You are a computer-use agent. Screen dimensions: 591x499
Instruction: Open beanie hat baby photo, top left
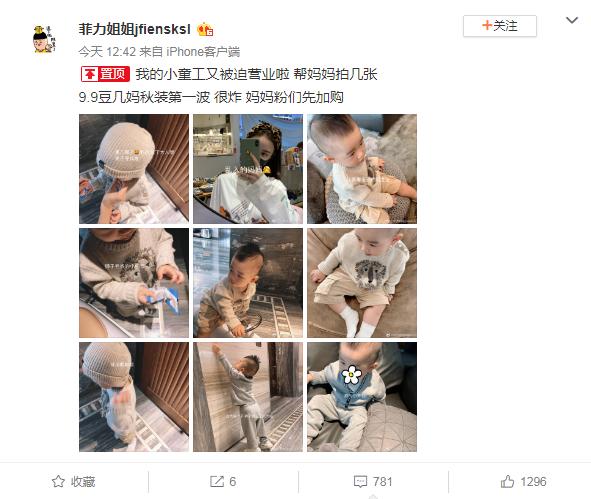coord(134,169)
